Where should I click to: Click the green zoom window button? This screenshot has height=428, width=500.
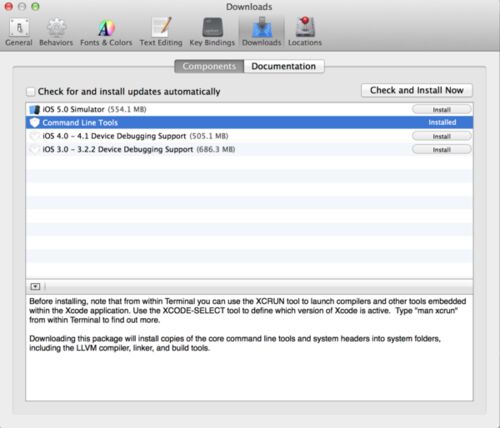[x=35, y=6]
